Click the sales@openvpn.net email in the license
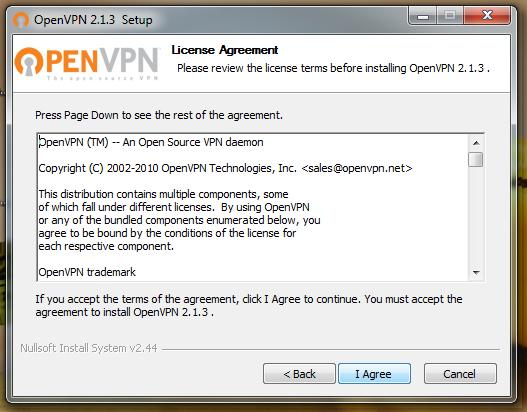This screenshot has height=412, width=527. tap(357, 168)
